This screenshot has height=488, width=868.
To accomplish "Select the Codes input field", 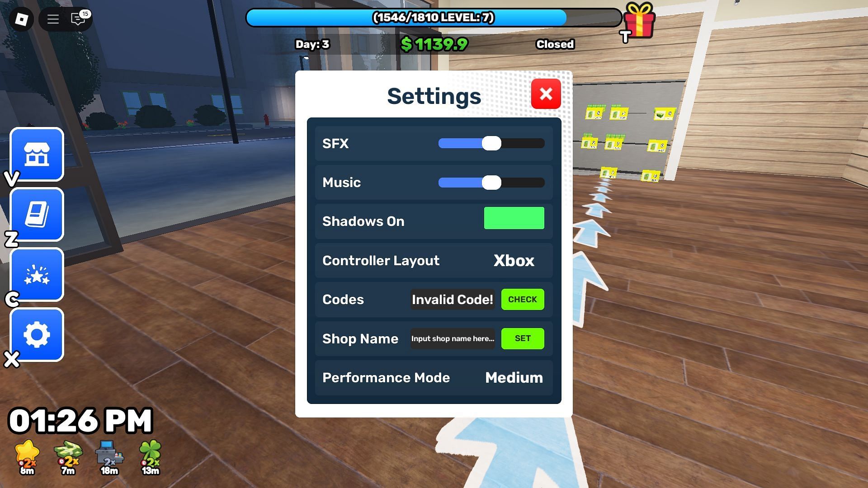I will pyautogui.click(x=453, y=299).
